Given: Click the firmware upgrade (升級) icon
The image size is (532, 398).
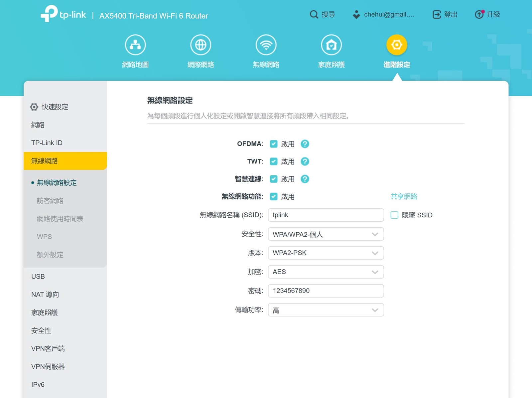Looking at the screenshot, I should pyautogui.click(x=479, y=14).
